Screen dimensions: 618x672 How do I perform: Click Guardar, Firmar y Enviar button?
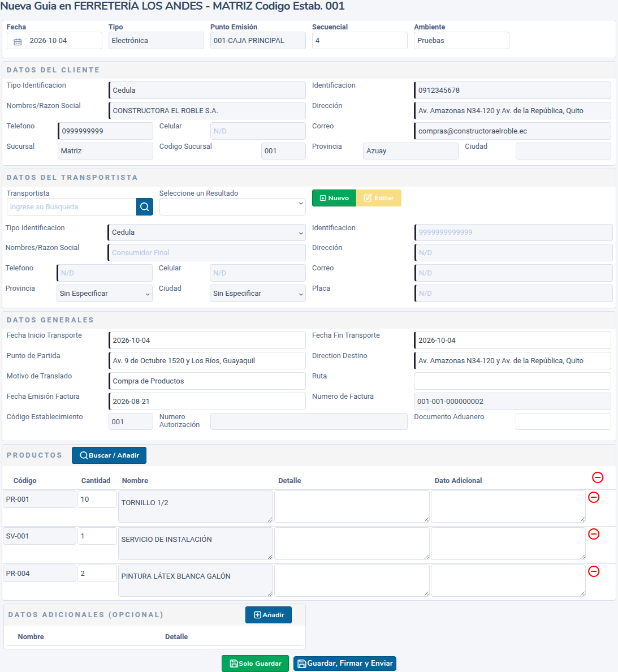[x=345, y=664]
